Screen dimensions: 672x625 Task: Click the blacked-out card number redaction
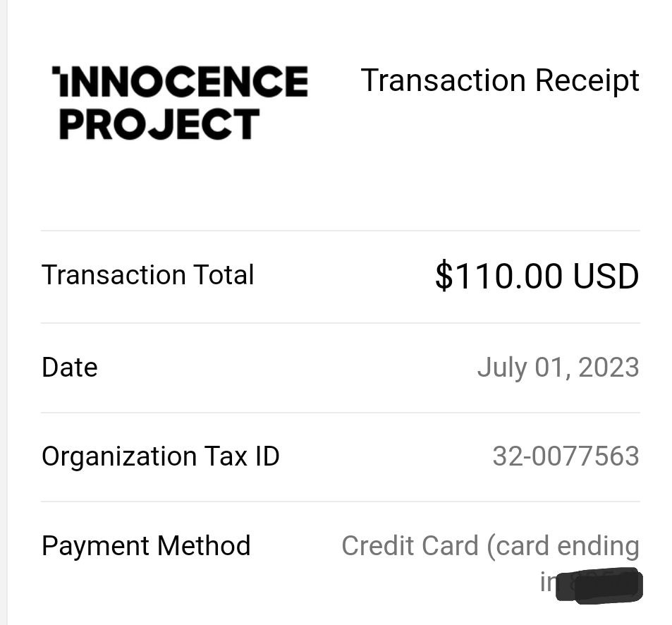pyautogui.click(x=599, y=585)
